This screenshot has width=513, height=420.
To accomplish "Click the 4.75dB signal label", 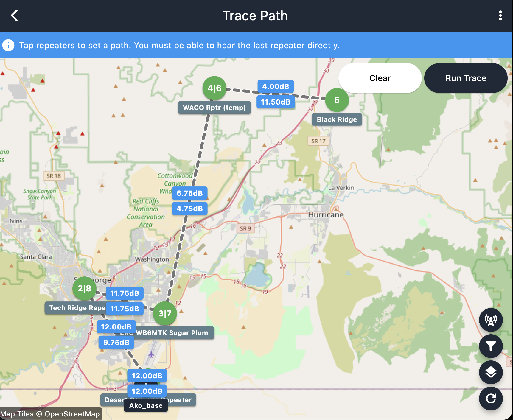I will coord(189,209).
